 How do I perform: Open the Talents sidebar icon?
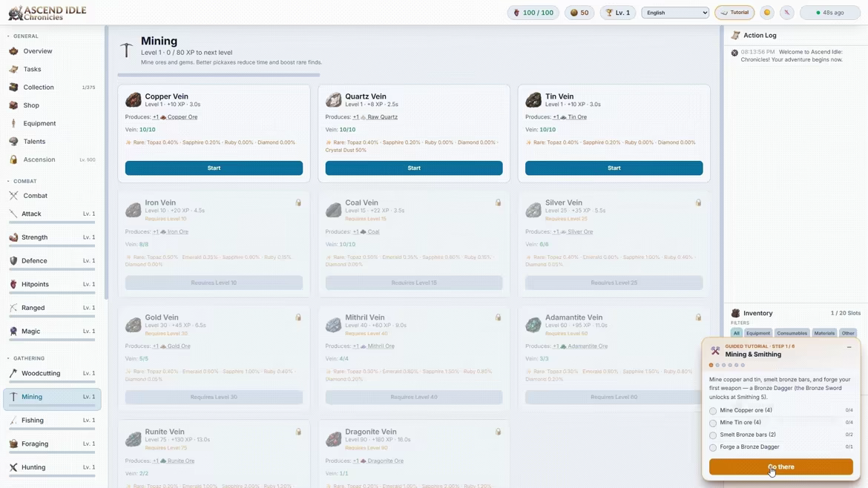[13, 142]
